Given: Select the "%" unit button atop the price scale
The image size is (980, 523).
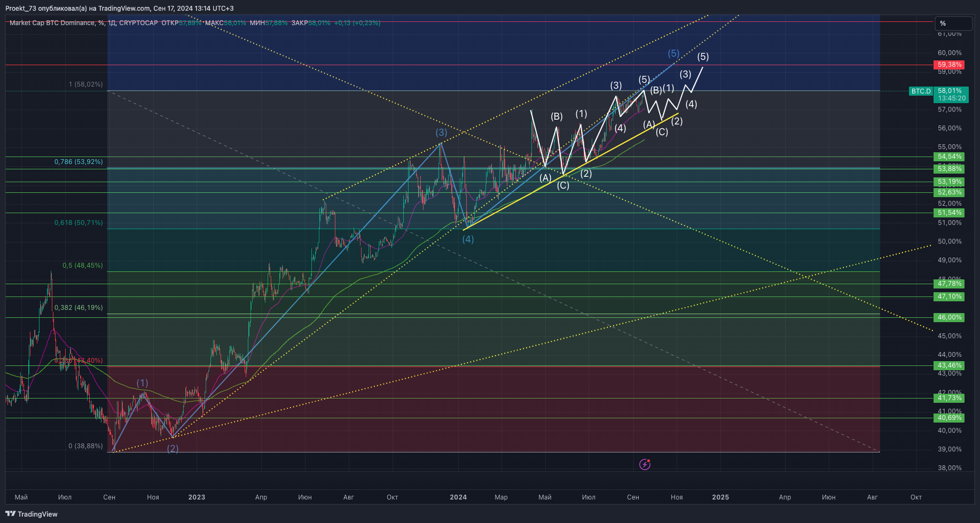Looking at the screenshot, I should 953,24.
